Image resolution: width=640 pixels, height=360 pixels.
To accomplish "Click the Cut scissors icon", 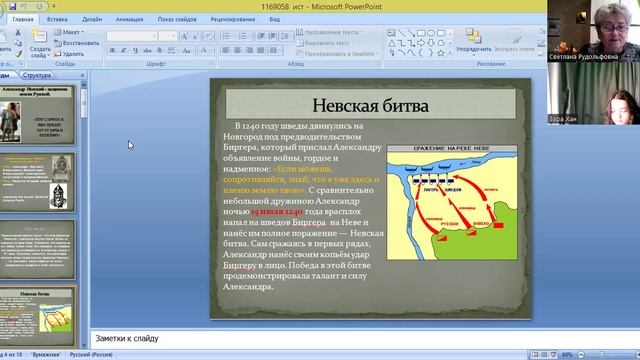I will tap(18, 32).
